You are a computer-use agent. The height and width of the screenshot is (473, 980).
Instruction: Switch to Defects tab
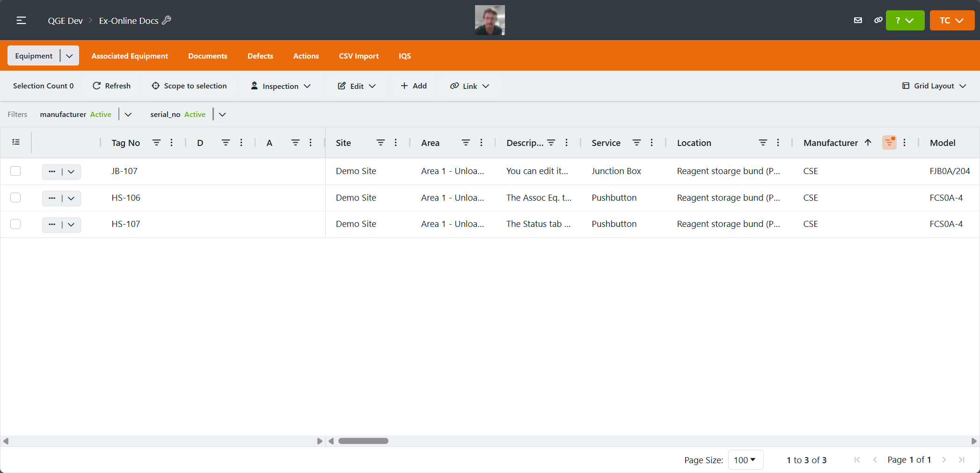(x=260, y=56)
